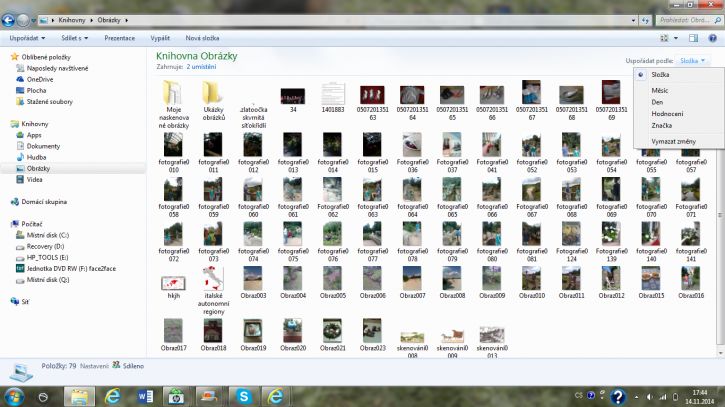Open the view options dropdown arrow

(x=676, y=38)
